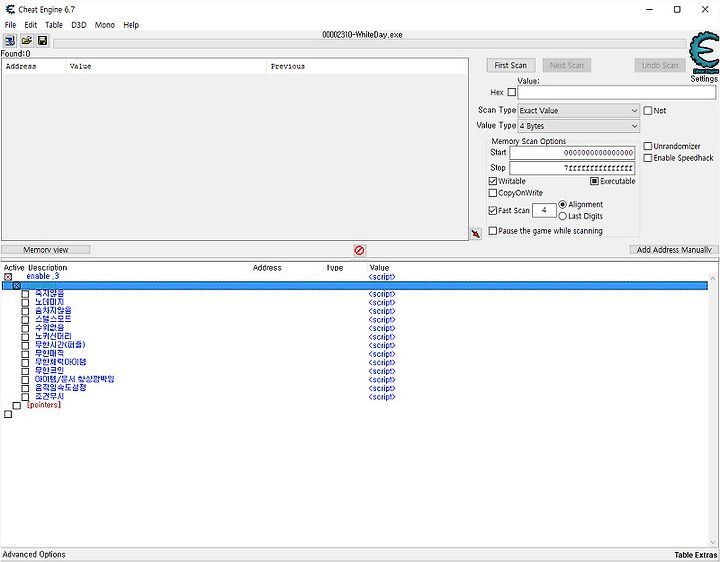720x562 pixels.
Task: Click Add Address Manually
Action: [674, 250]
